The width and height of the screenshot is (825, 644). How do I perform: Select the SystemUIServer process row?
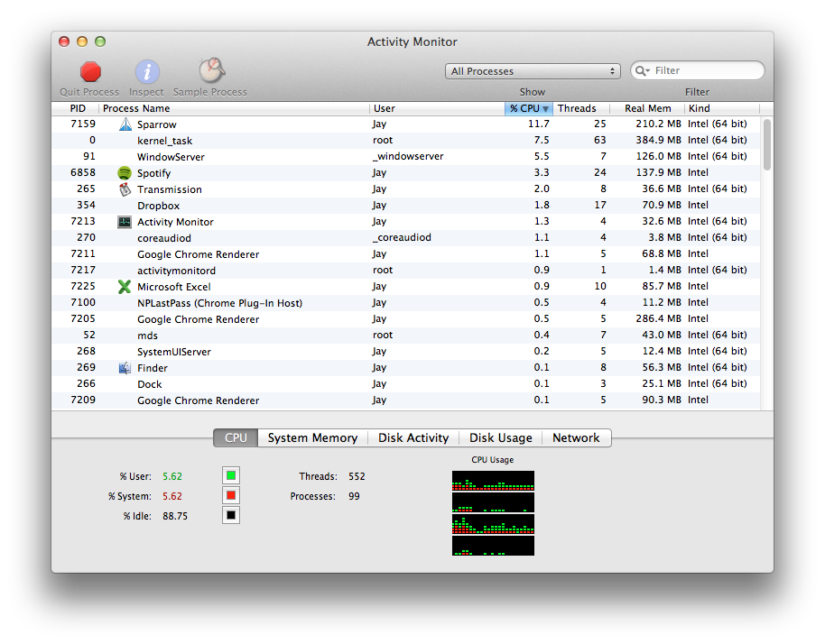tap(406, 352)
